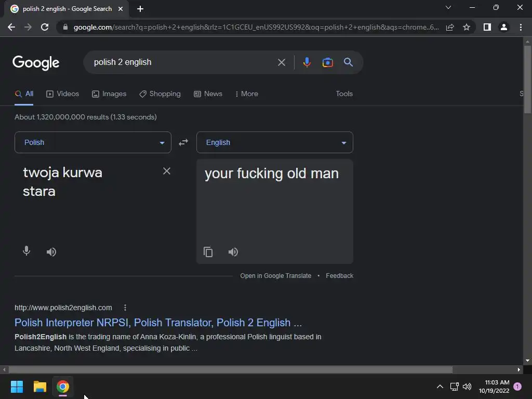Focus the Google search input field

pyautogui.click(x=183, y=62)
